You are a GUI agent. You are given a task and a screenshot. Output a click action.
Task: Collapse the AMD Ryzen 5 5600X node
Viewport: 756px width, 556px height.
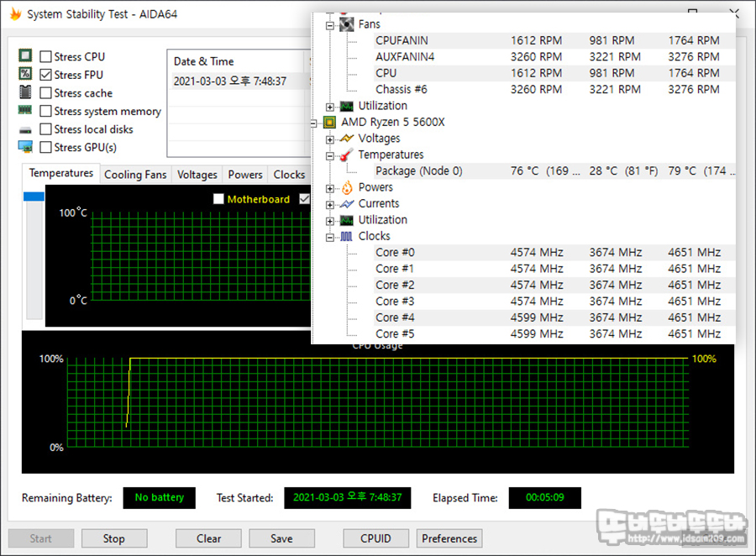coord(313,123)
